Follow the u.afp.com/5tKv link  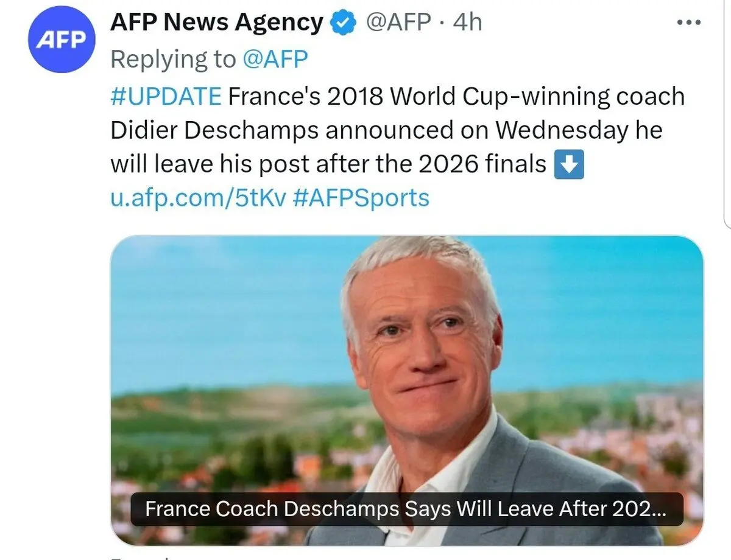[x=198, y=198]
